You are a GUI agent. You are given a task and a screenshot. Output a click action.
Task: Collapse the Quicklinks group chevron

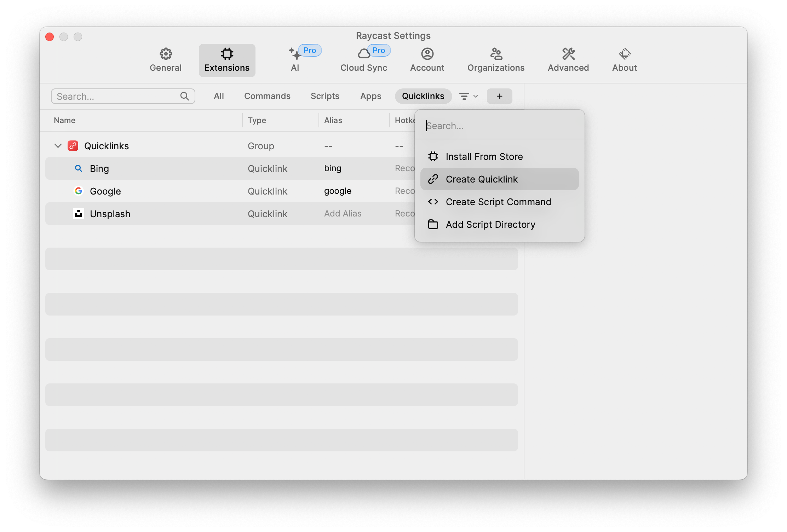click(x=58, y=146)
